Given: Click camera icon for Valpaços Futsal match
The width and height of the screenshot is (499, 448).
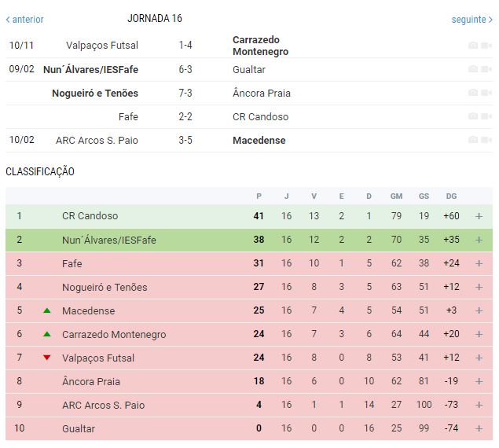Looking at the screenshot, I should (x=472, y=46).
